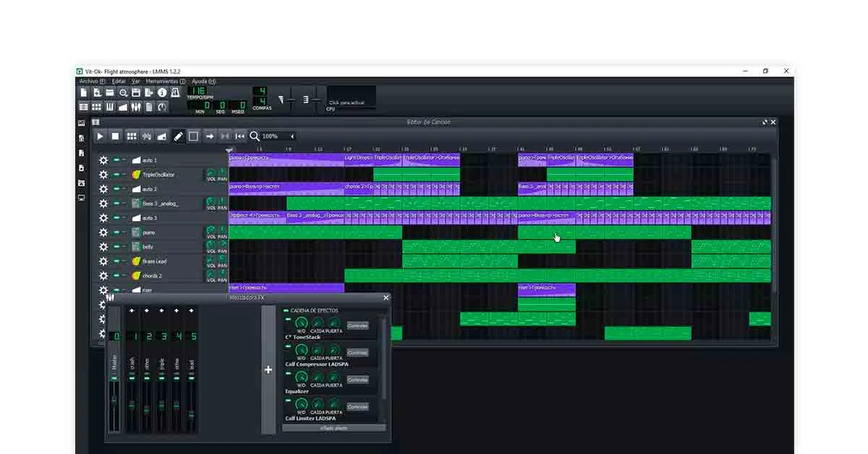868x454 pixels.
Task: Click Añadir efecto in the FX chain
Action: click(x=334, y=428)
